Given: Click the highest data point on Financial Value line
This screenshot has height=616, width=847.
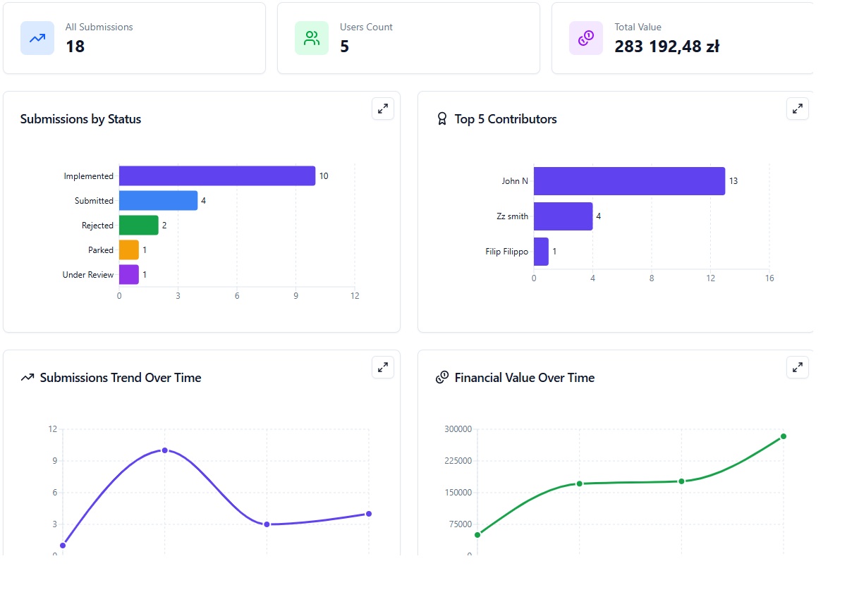Looking at the screenshot, I should pos(784,436).
